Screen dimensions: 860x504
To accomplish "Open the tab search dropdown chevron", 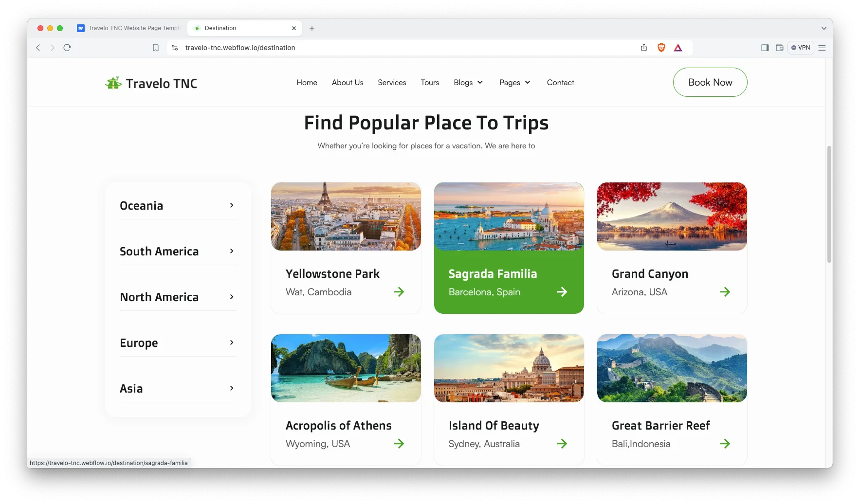I will pyautogui.click(x=824, y=28).
